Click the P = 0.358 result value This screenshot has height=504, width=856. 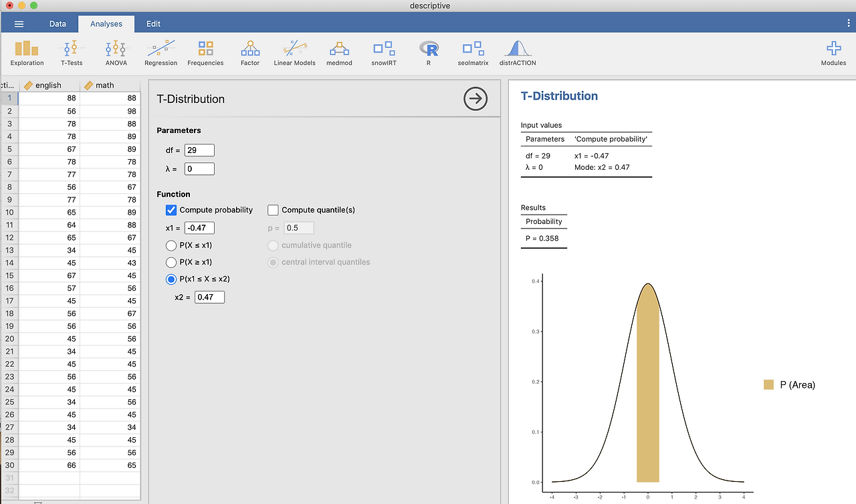pos(542,239)
